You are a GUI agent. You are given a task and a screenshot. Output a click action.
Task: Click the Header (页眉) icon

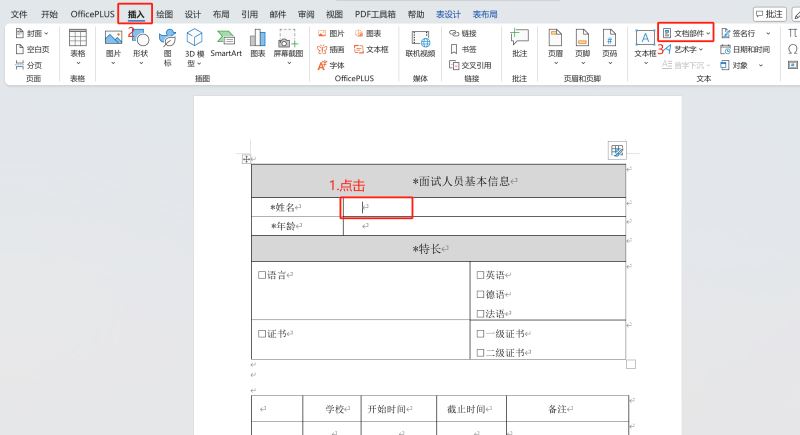click(x=555, y=38)
